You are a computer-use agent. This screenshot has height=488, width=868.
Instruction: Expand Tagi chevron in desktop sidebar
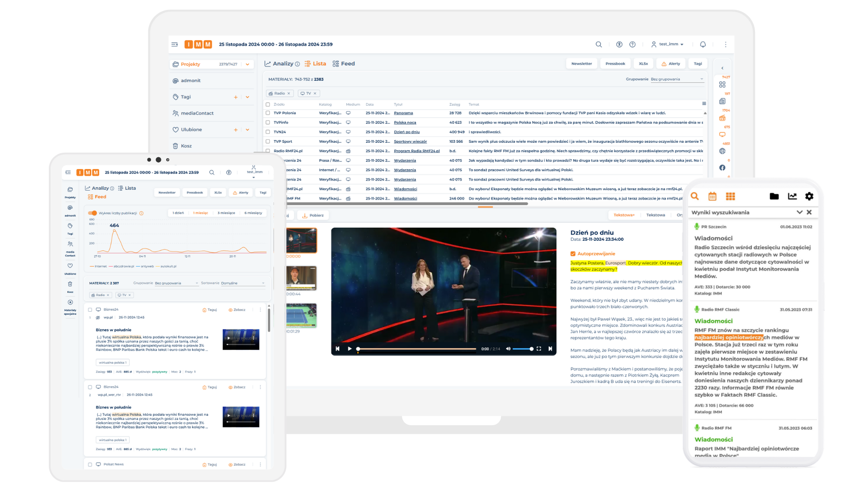[x=247, y=97]
